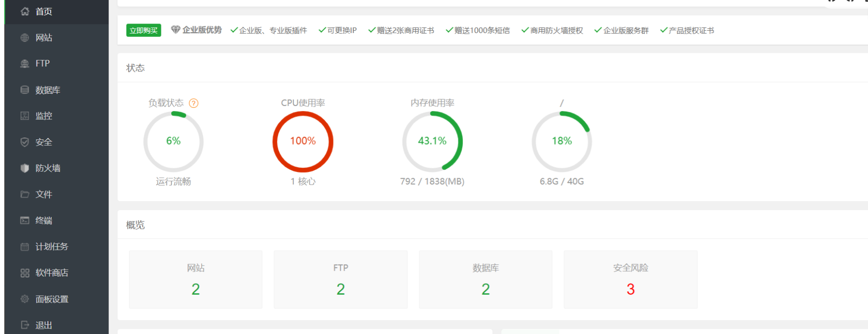Click the gear icon beside 面板设置

coord(25,299)
